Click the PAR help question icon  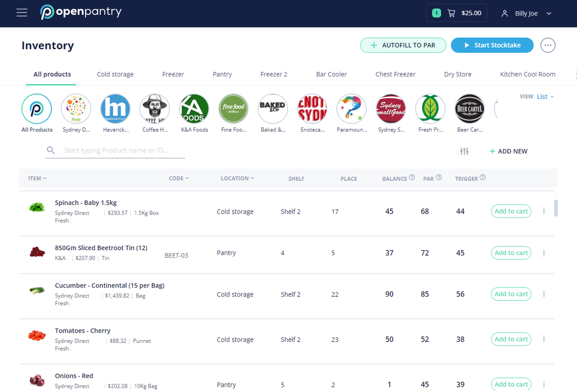[x=439, y=177]
